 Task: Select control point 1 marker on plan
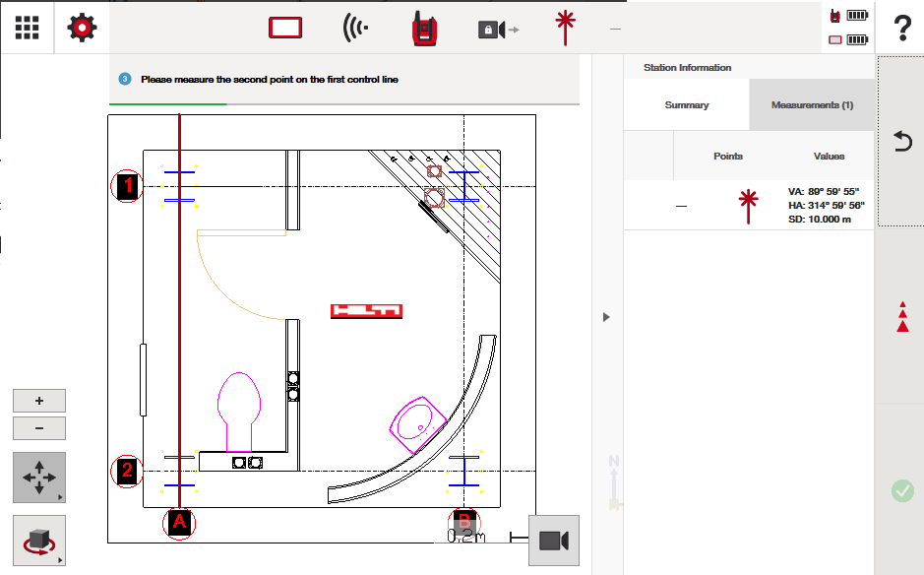(x=126, y=185)
